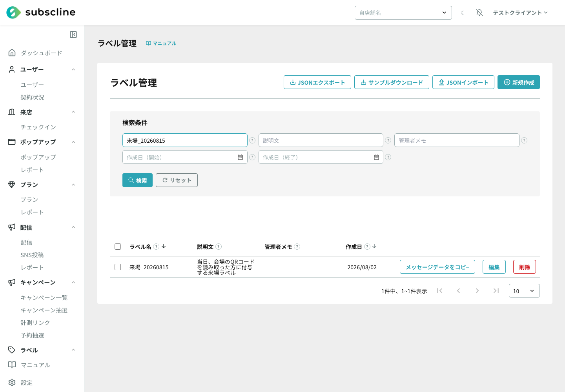Collapse the sidebar with the panel icon

(73, 34)
